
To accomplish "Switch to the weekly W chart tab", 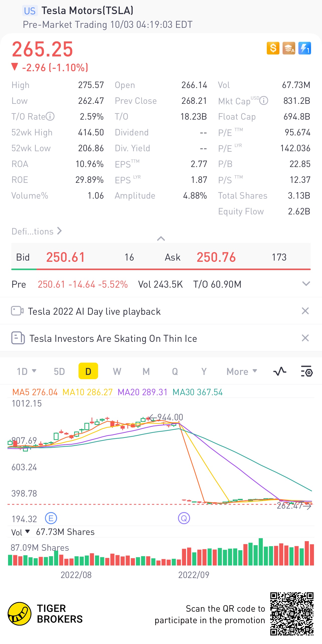I will 117,371.
